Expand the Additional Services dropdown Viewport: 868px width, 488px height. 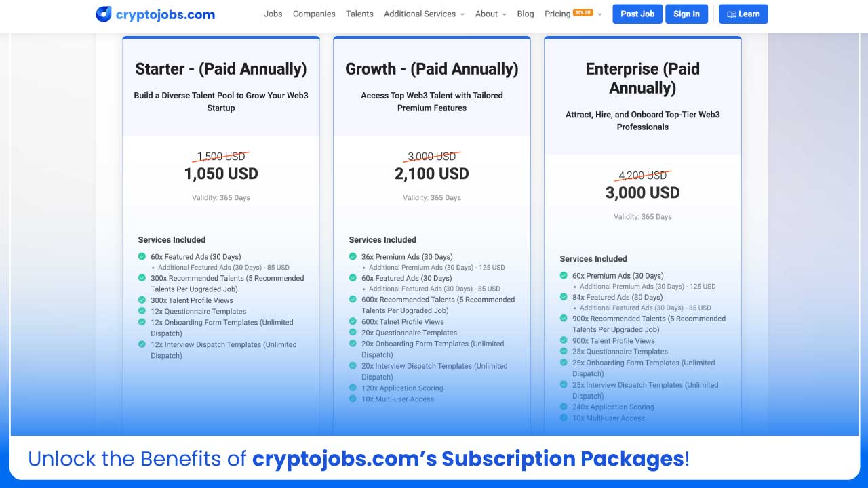[424, 14]
